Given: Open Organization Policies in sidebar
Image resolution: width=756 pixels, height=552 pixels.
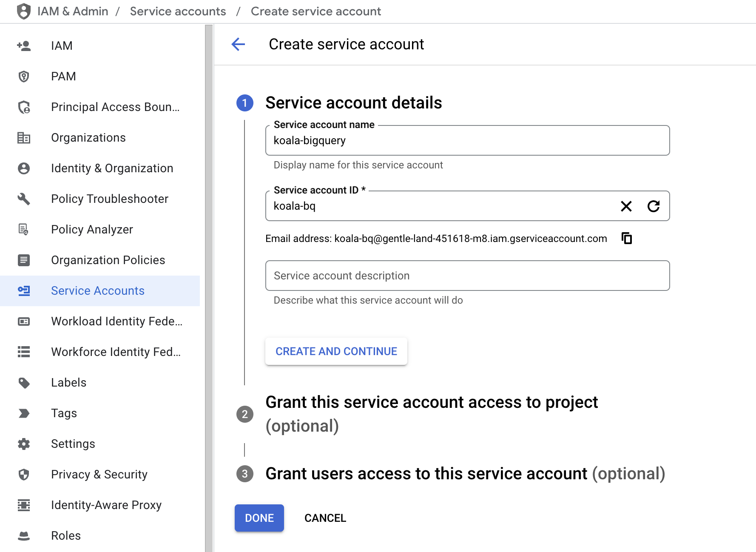Looking at the screenshot, I should (x=108, y=260).
